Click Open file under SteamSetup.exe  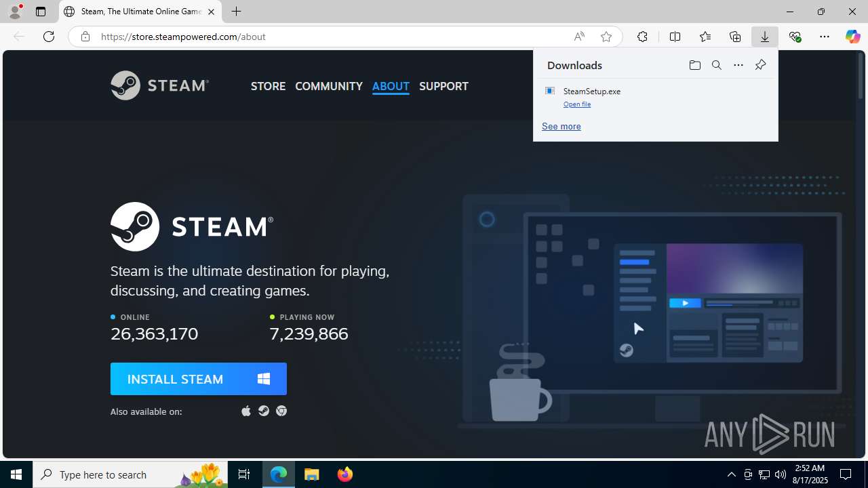click(x=577, y=104)
